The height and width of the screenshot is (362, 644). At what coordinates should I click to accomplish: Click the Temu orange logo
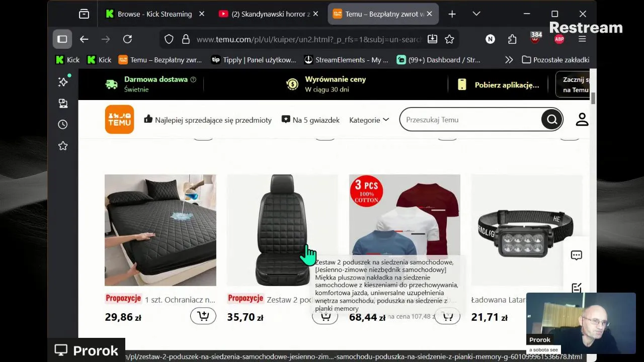pyautogui.click(x=119, y=120)
